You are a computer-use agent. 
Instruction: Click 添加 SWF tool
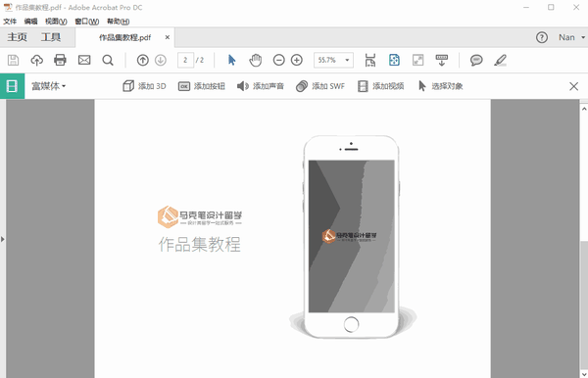pyautogui.click(x=320, y=86)
